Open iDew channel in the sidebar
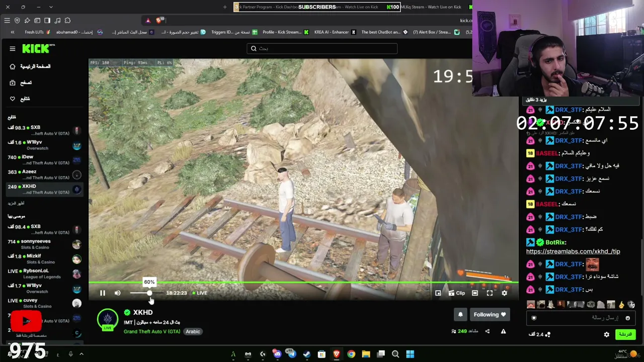The width and height of the screenshot is (644, 362). click(44, 160)
